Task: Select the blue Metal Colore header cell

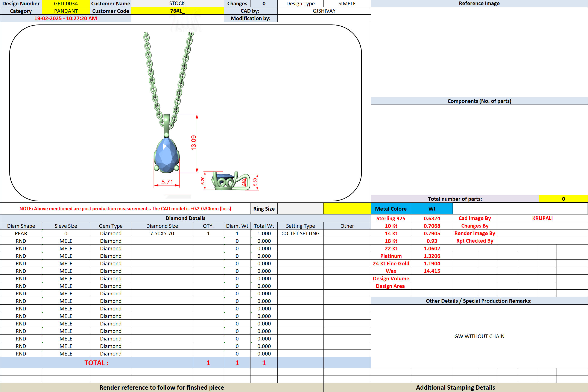Action: 391,208
